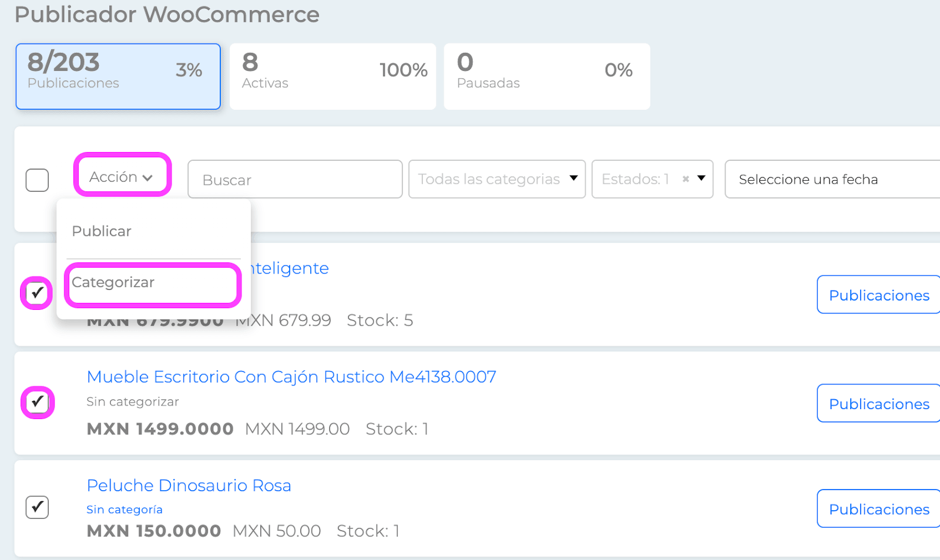Viewport: 940px width, 560px height.
Task: Click Publicaciones button for Peluche Dinosaurio
Action: 879,508
